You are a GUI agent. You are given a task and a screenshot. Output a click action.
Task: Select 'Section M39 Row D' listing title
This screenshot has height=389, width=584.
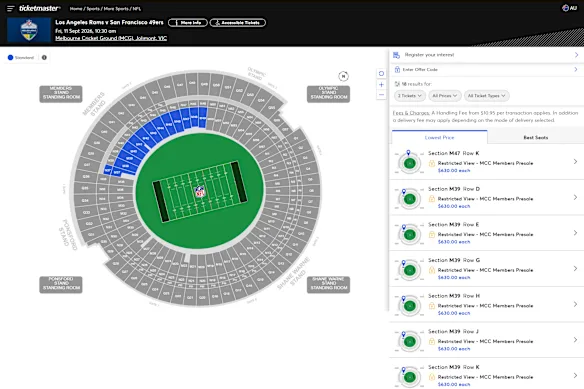(454, 189)
